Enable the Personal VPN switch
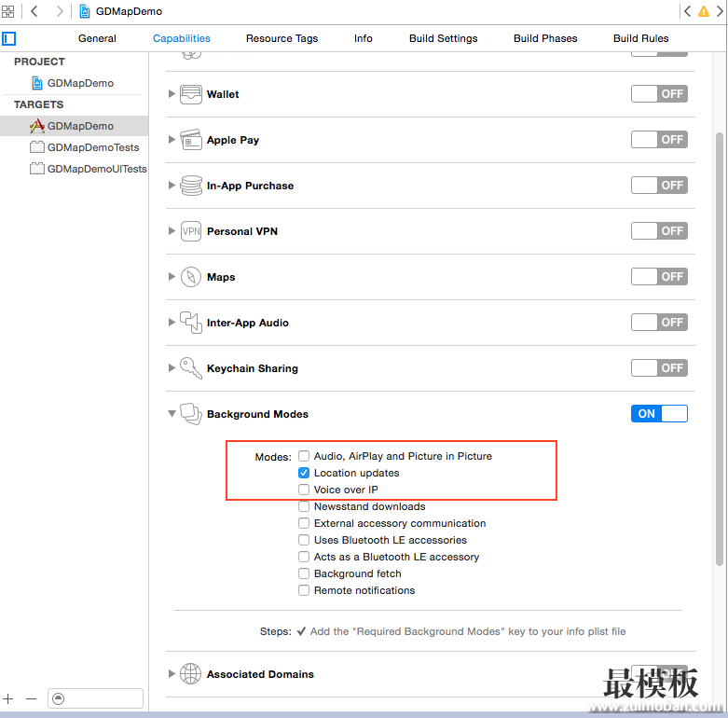The image size is (728, 718). tap(659, 231)
